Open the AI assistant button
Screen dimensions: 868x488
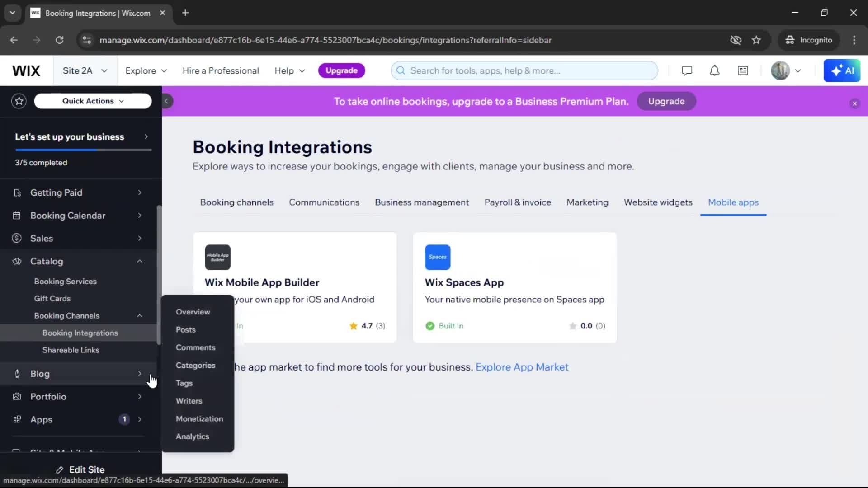point(842,70)
